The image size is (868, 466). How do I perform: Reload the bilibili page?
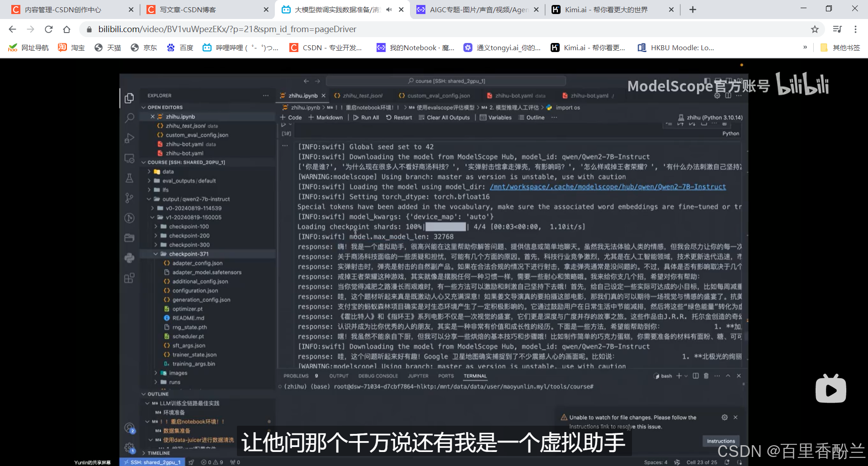(48, 29)
